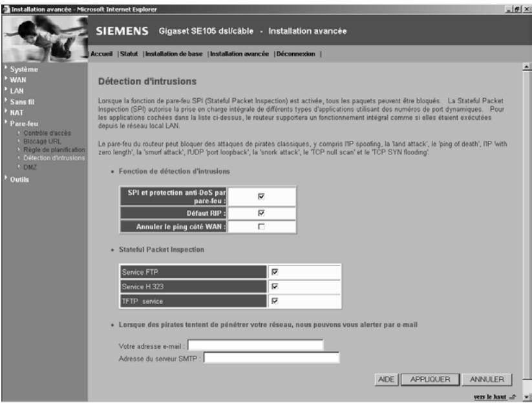Open the Statut navigation tab
The width and height of the screenshot is (532, 403).
(129, 54)
